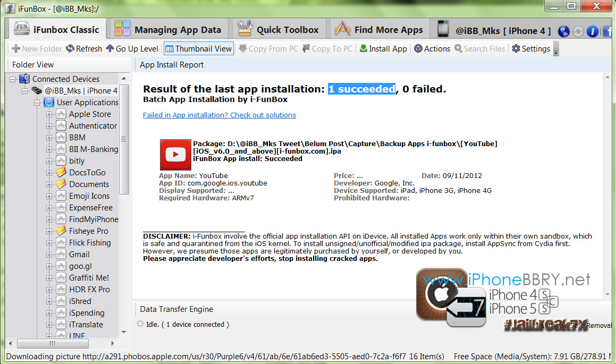Screen dimensions: 616x364
Task: Click the Facebook icon in tab bar
Action: tap(607, 31)
